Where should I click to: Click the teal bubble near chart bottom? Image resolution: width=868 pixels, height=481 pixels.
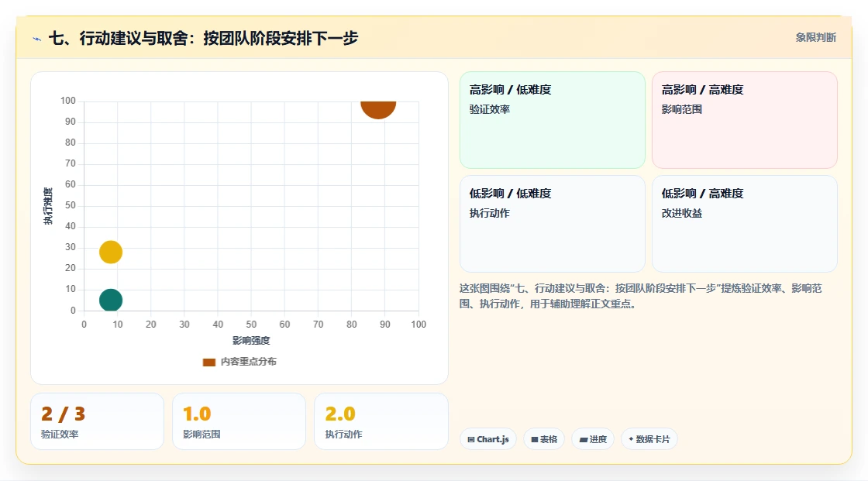pos(111,300)
